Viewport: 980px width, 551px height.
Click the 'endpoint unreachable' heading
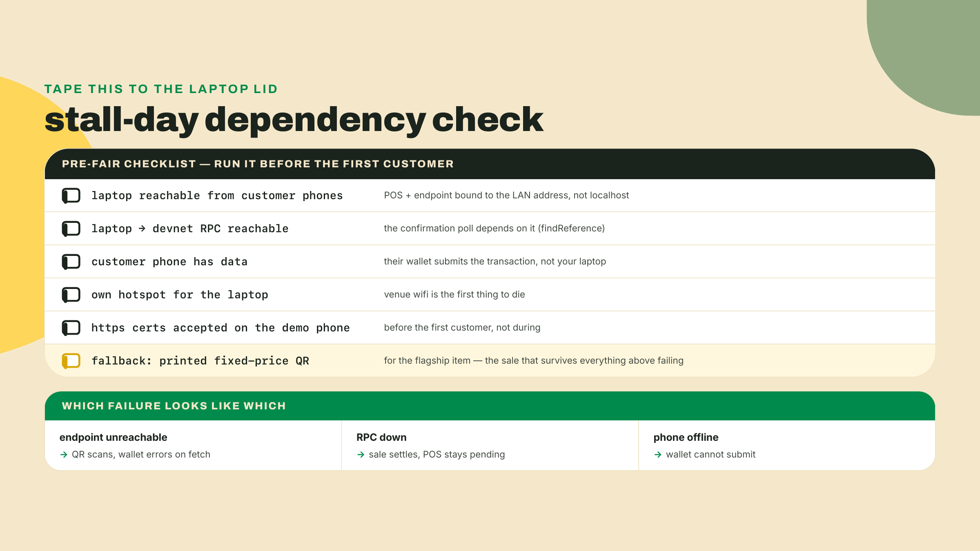click(114, 438)
